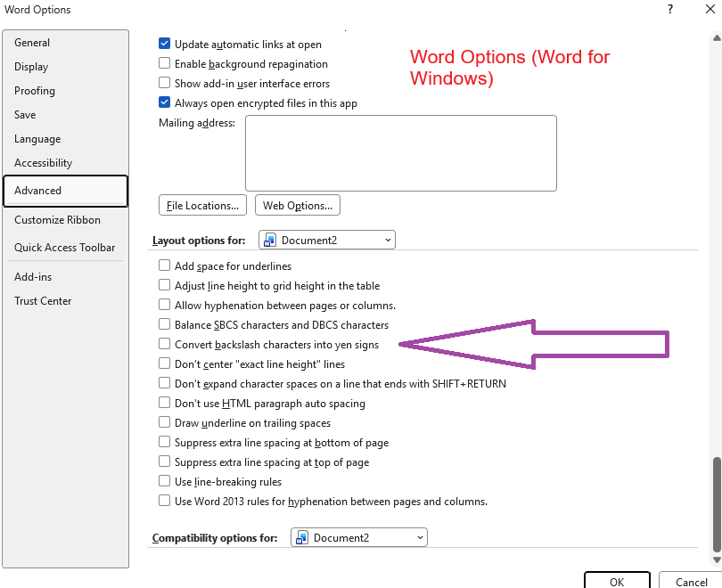The width and height of the screenshot is (722, 588).
Task: Open Quick Access Toolbar settings
Action: [65, 248]
